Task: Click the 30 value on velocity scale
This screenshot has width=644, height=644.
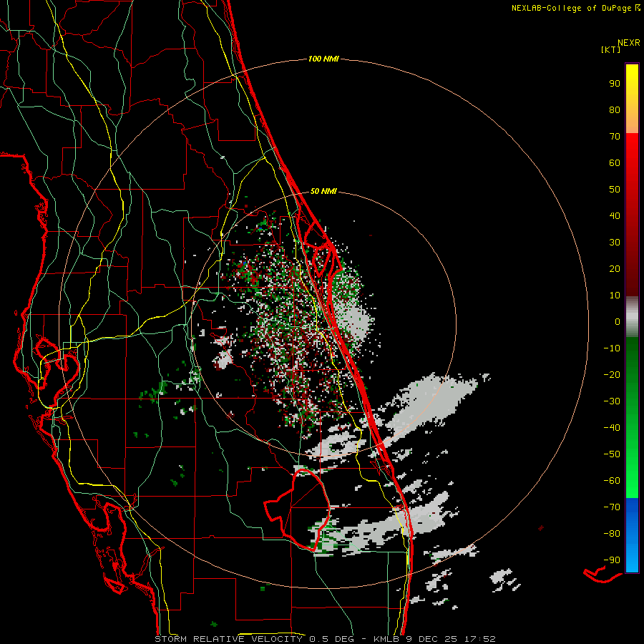Action: [615, 243]
